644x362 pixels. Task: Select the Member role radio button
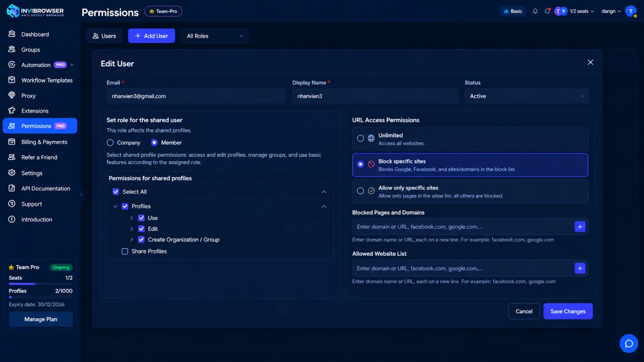154,143
